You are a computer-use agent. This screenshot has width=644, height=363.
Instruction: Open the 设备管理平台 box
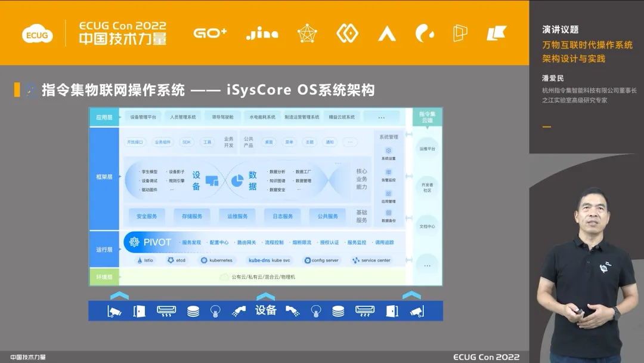143,117
